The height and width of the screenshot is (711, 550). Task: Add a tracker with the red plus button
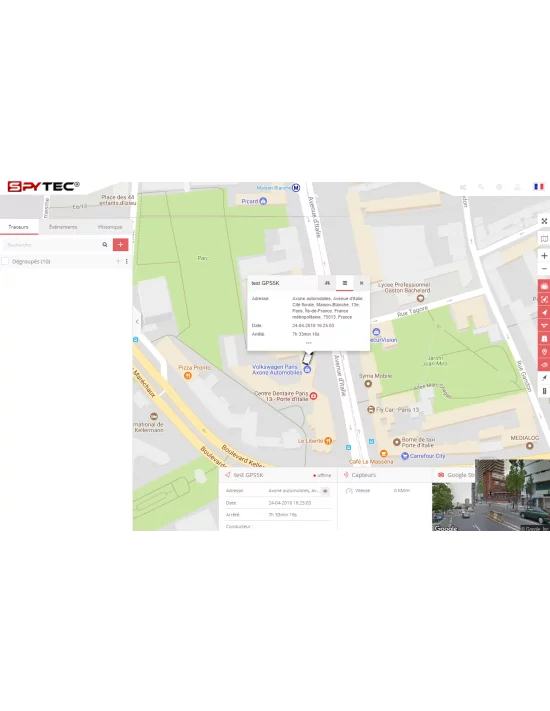pyautogui.click(x=121, y=245)
